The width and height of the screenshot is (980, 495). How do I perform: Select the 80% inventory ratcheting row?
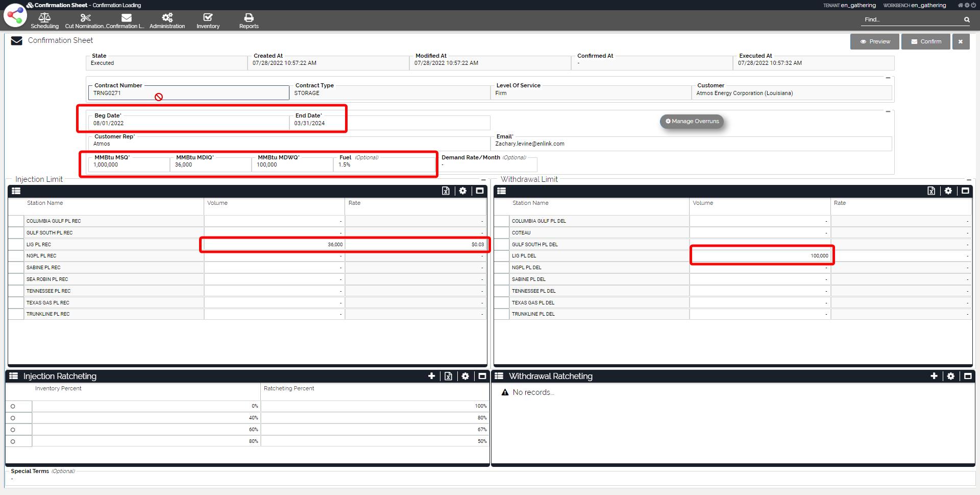(13, 441)
